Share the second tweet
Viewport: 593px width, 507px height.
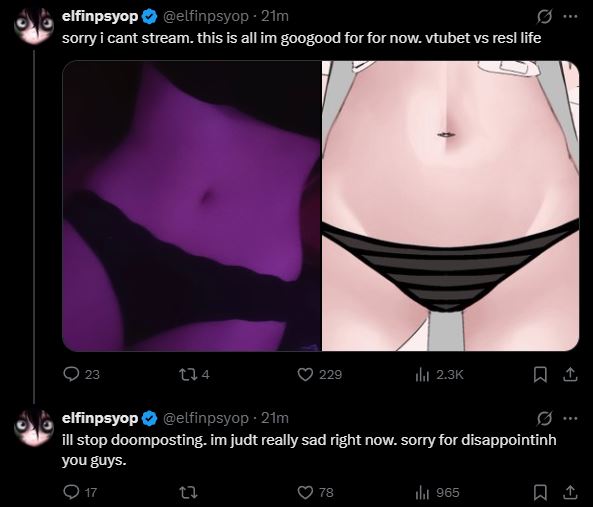point(571,492)
